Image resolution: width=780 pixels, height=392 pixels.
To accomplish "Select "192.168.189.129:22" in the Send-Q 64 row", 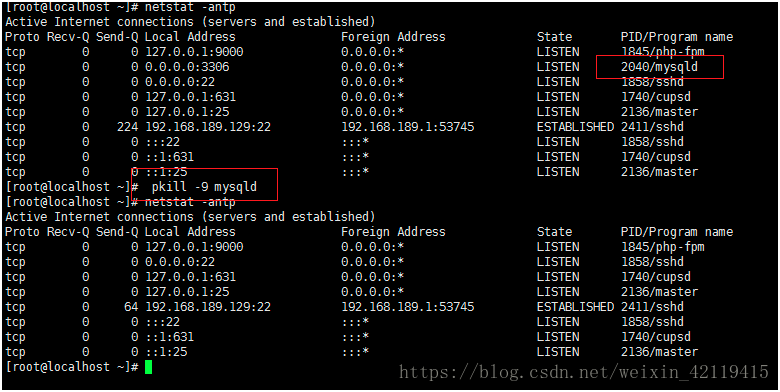I will pos(208,307).
